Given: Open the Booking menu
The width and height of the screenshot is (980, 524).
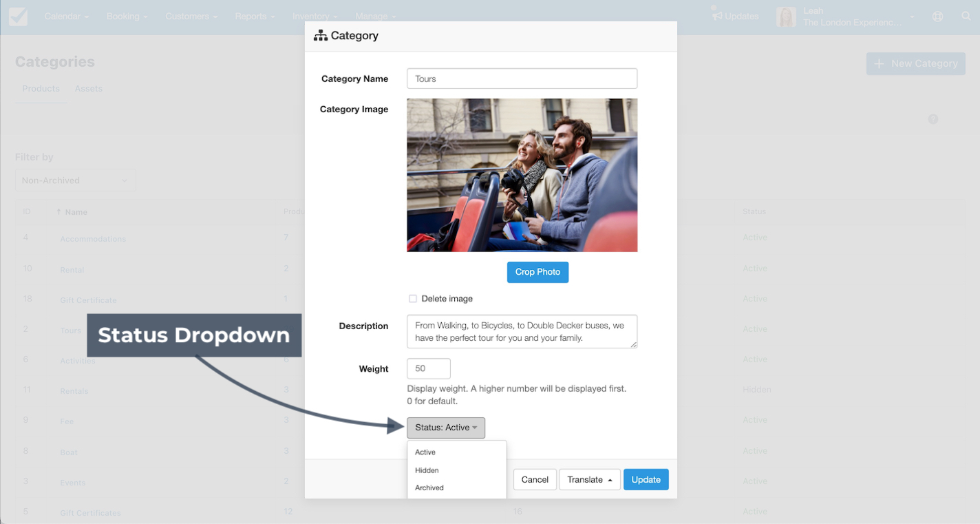Looking at the screenshot, I should (x=127, y=17).
